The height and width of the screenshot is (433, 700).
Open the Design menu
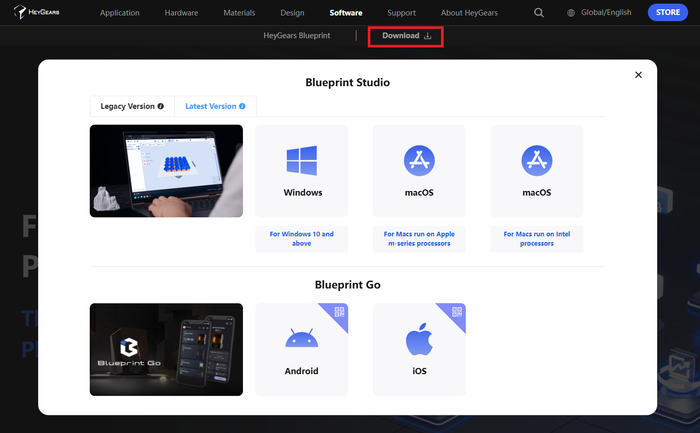pyautogui.click(x=292, y=13)
